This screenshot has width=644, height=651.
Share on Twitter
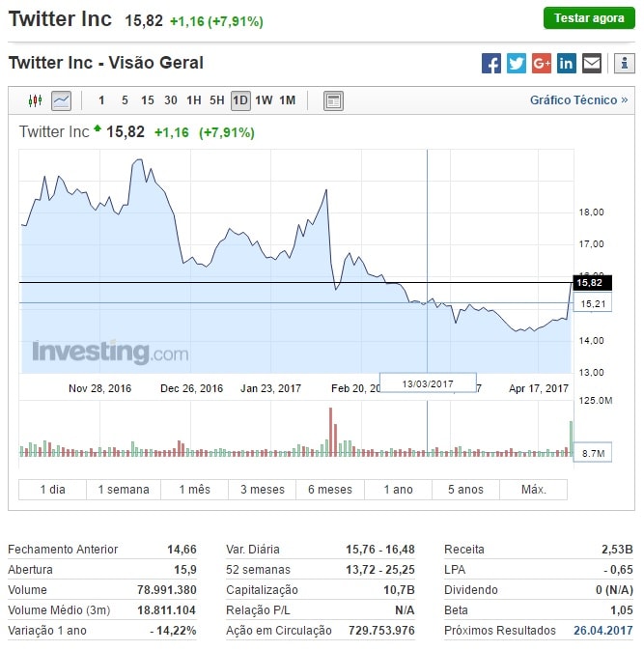tap(517, 64)
